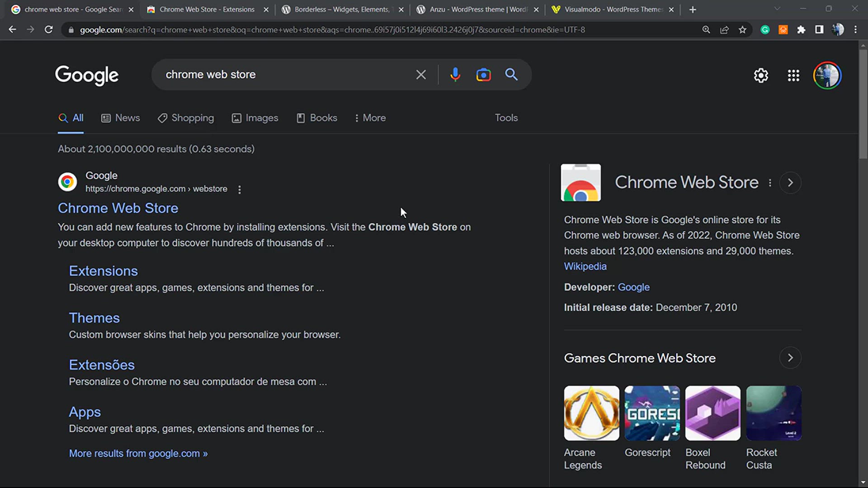Expand the Games Chrome Web Store arrow

point(790,358)
